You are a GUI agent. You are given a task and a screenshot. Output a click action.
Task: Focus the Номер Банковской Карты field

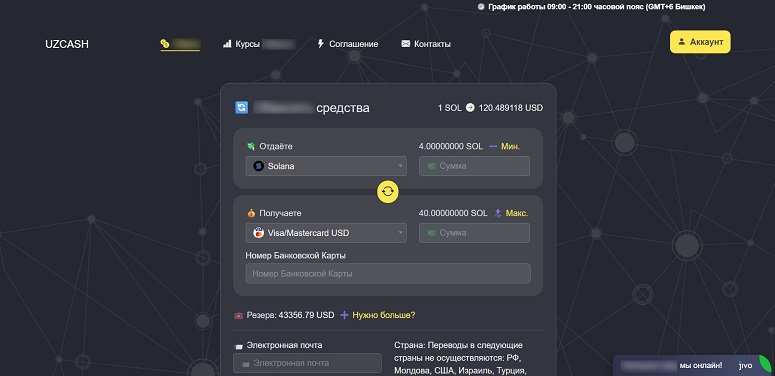[x=388, y=274]
